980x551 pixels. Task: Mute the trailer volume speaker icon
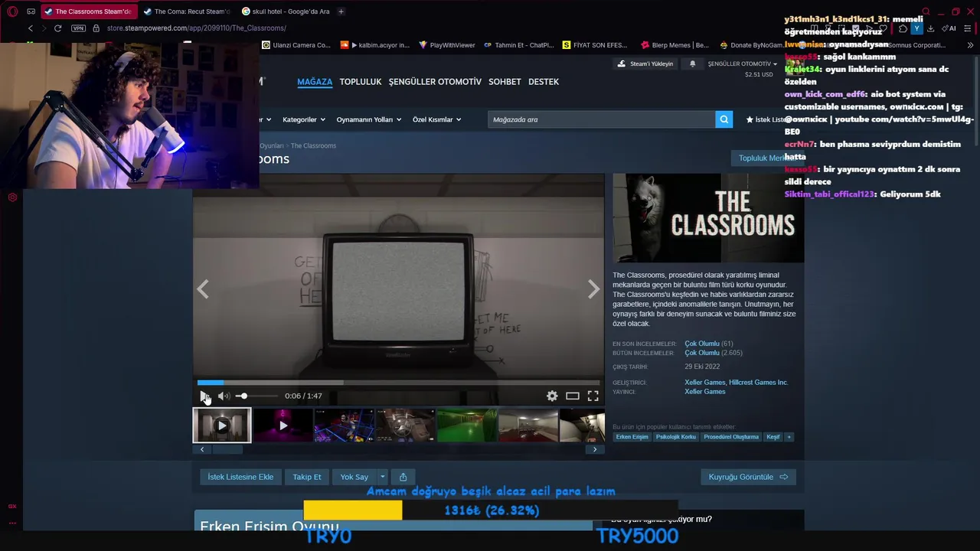click(223, 396)
